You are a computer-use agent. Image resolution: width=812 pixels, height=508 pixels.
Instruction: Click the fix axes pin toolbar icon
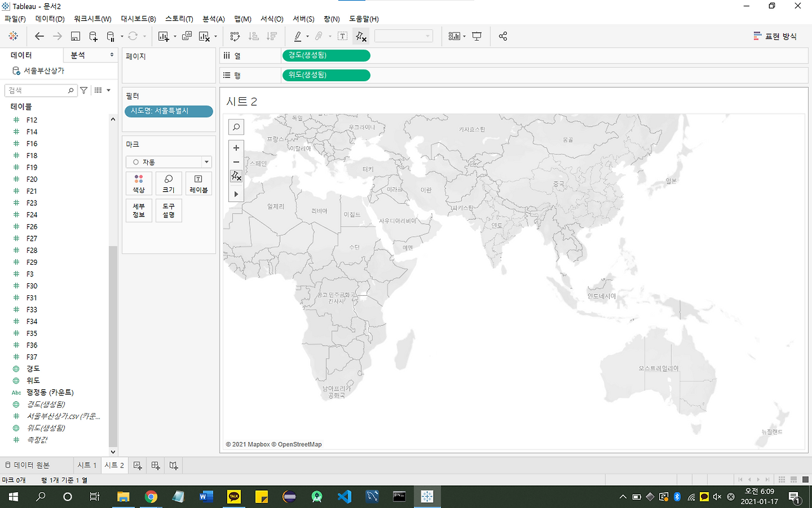click(x=361, y=36)
